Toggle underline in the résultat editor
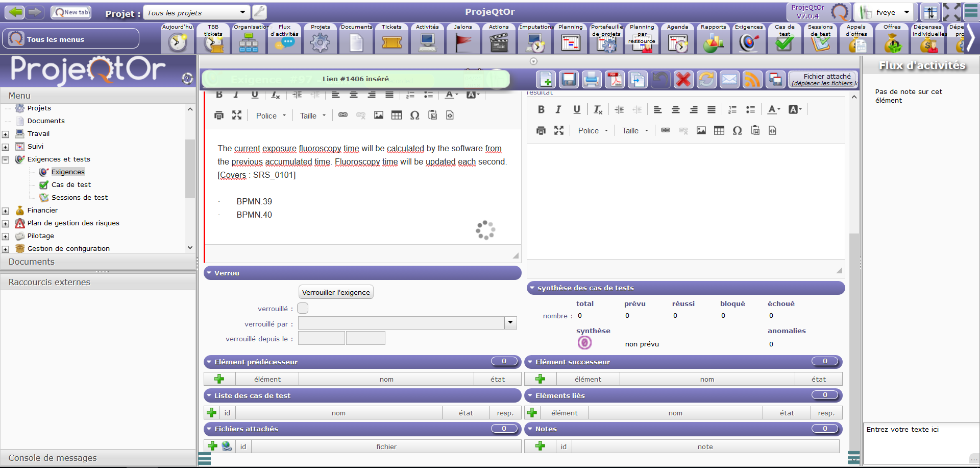This screenshot has width=980, height=468. [577, 109]
